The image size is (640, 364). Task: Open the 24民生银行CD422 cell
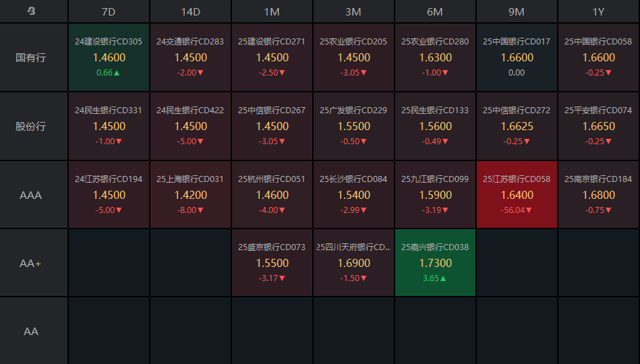click(x=190, y=126)
